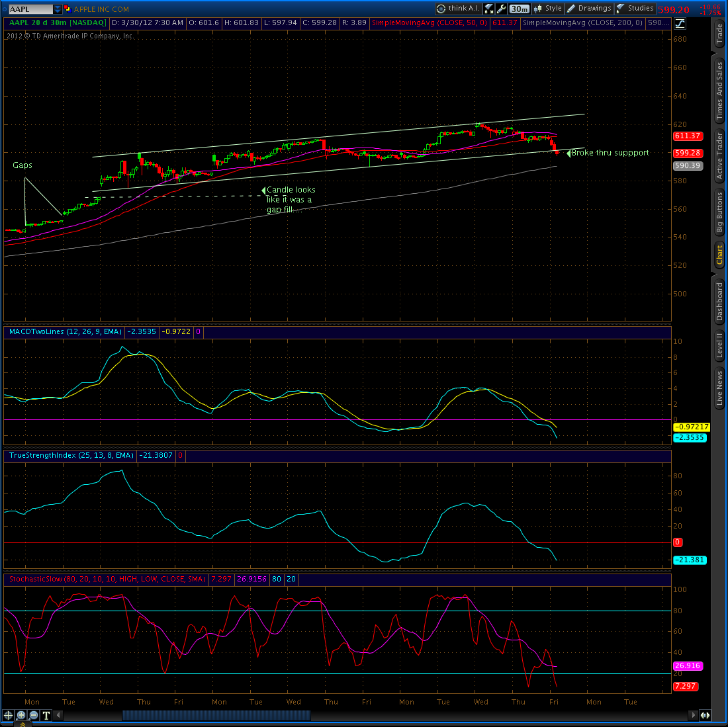728x727 pixels.
Task: Click the Studies flask icon
Action: point(620,9)
